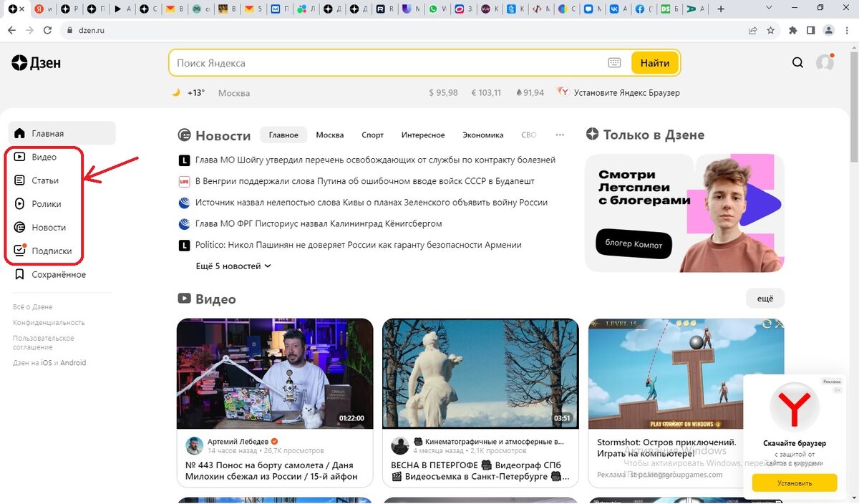This screenshot has width=859, height=504.
Task: Click the Дзен logo
Action: (x=34, y=62)
